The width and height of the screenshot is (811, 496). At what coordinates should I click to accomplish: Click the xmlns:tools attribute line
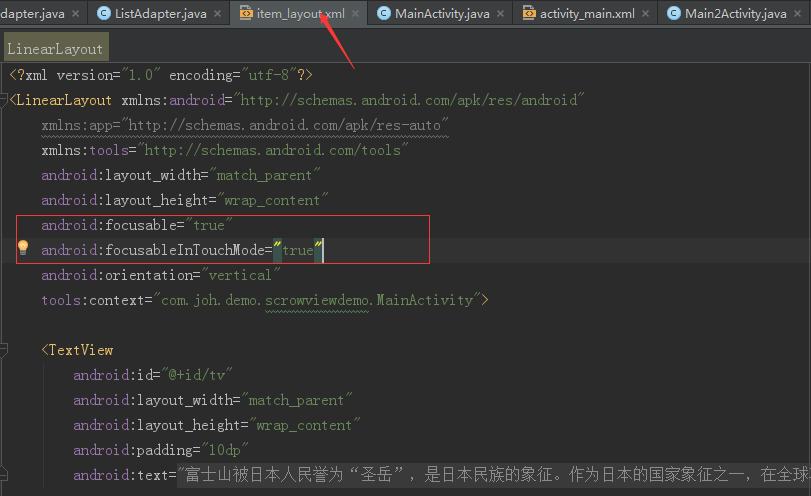coord(224,150)
